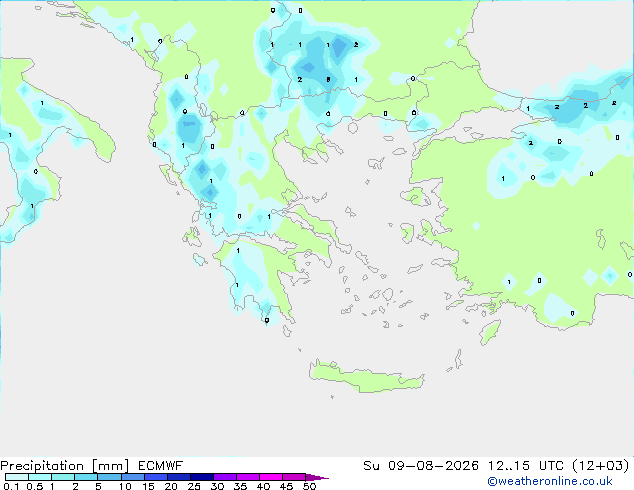The image size is (634, 490).
Task: Pick the 10–15 mm legend color swatch
Action: click(132, 477)
